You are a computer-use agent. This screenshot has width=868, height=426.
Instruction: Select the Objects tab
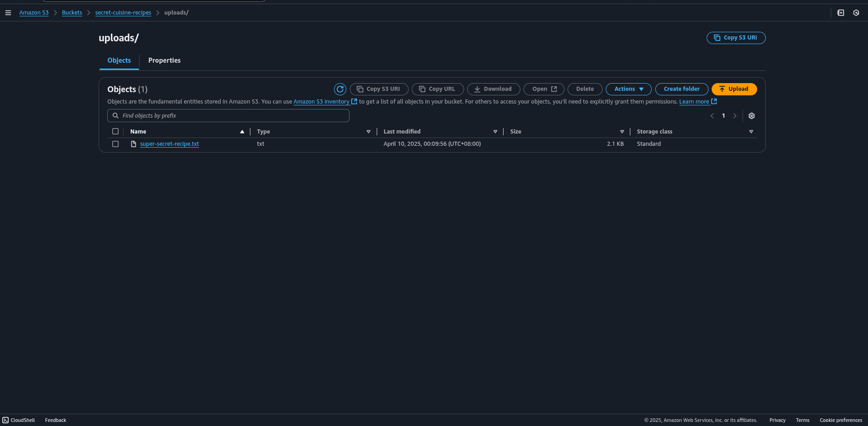[119, 60]
